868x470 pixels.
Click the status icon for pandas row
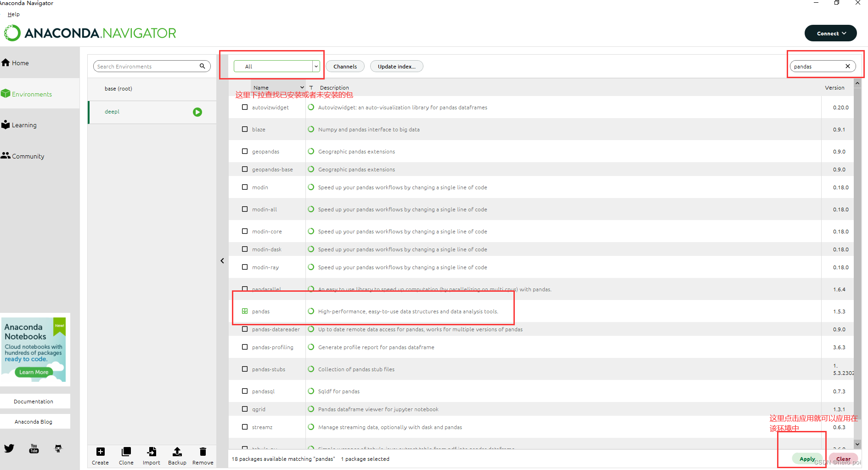(x=311, y=311)
